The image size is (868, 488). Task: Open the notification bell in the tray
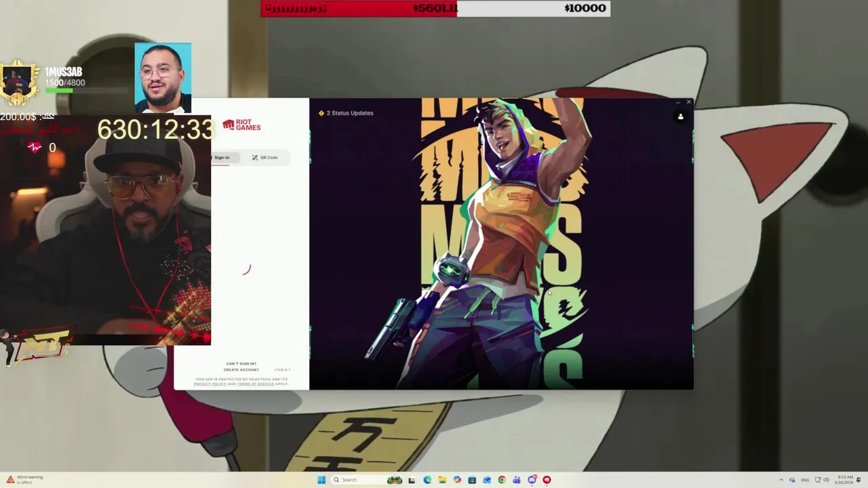pos(859,480)
